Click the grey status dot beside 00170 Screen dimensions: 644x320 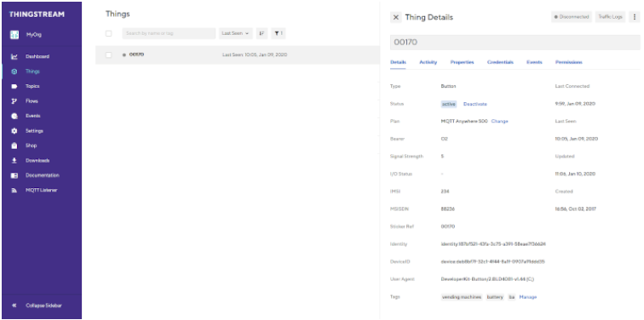pyautogui.click(x=124, y=55)
